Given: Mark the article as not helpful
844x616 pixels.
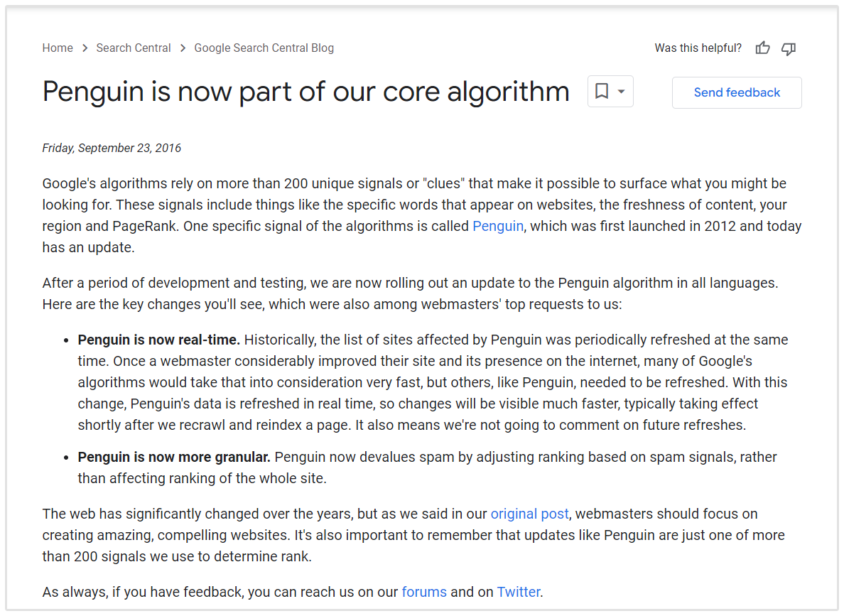Looking at the screenshot, I should (788, 48).
